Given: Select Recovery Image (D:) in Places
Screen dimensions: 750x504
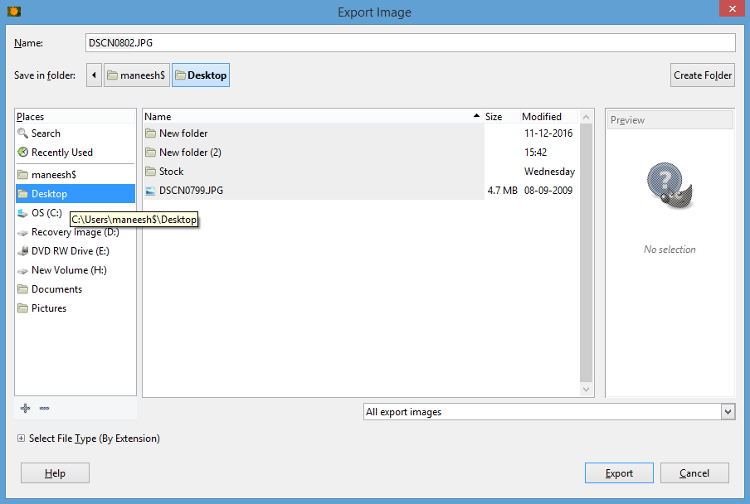Looking at the screenshot, I should (x=75, y=232).
